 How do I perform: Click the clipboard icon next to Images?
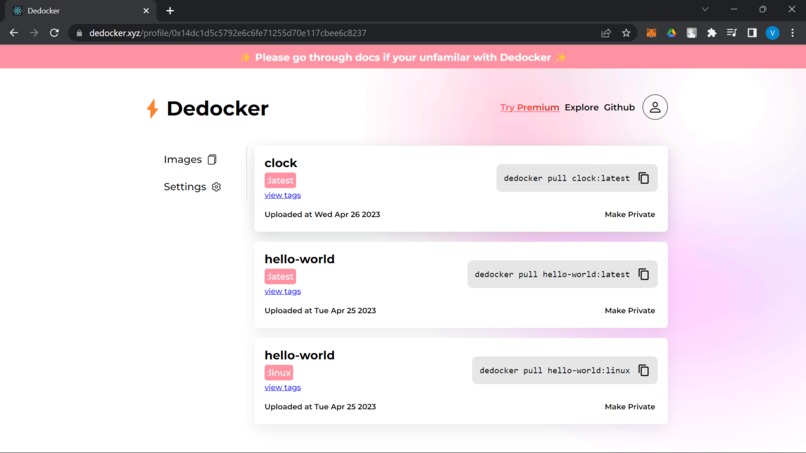(x=212, y=159)
